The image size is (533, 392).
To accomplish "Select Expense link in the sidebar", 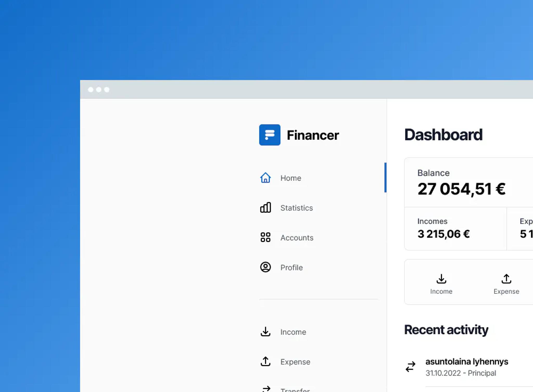I will pyautogui.click(x=295, y=362).
